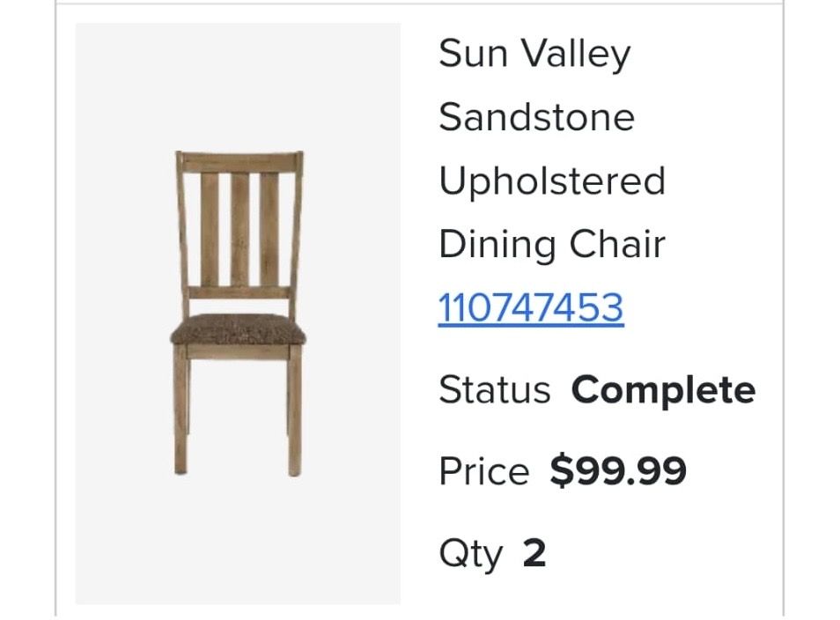
Task: Click the word "Upholstered" in product name
Action: [552, 181]
